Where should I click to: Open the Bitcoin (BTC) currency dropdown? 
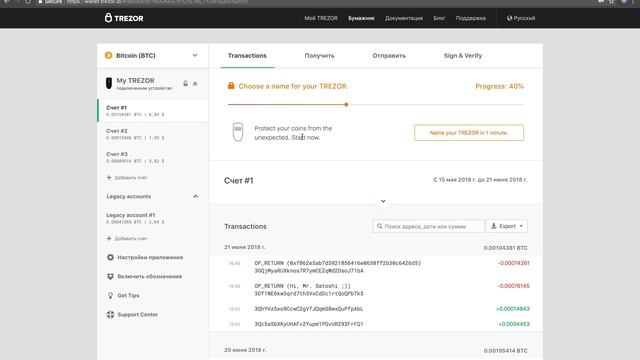pos(152,56)
